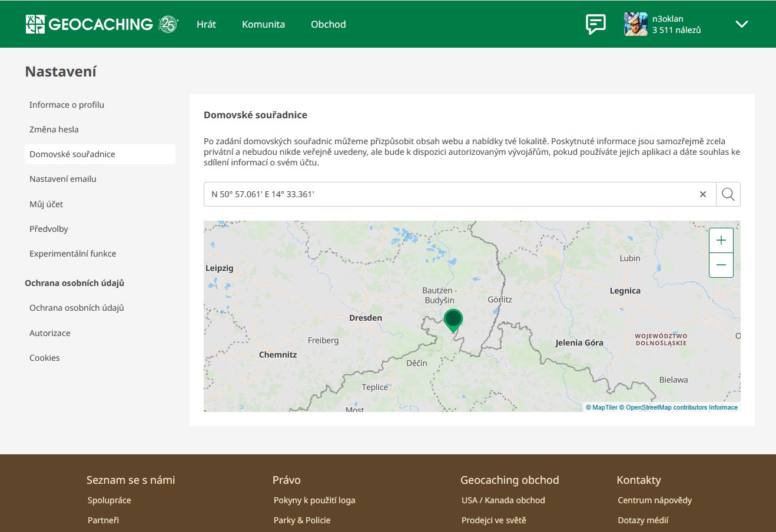Open Nastavení emailu section

tap(63, 179)
